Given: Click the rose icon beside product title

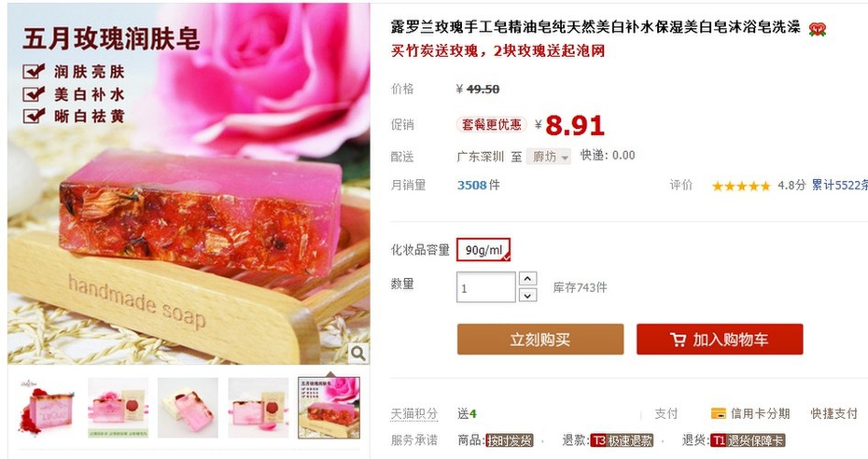Looking at the screenshot, I should click(817, 29).
